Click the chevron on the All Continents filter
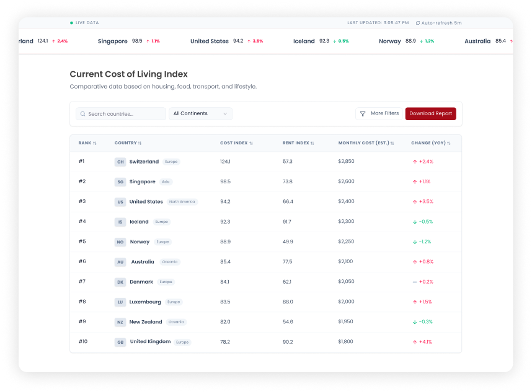 [x=224, y=114]
